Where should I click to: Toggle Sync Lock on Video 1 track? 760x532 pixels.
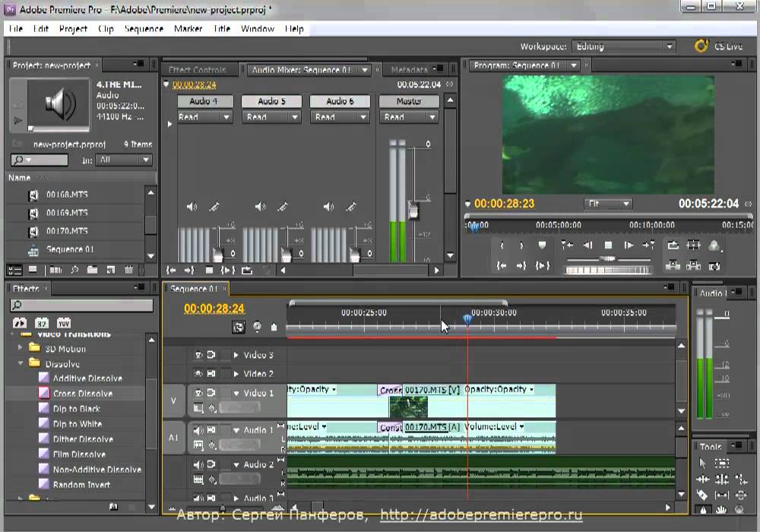click(x=211, y=392)
